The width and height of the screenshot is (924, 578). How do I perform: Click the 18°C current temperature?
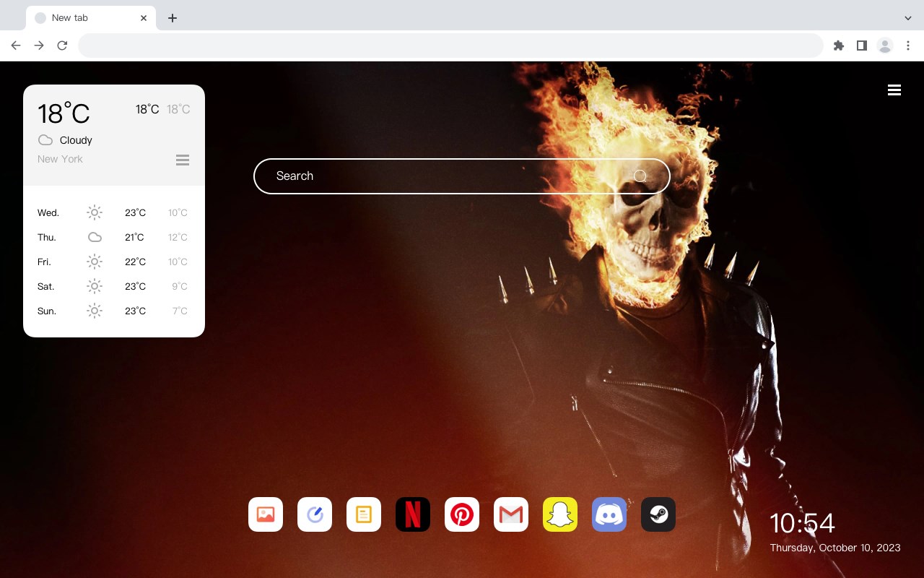pos(64,113)
